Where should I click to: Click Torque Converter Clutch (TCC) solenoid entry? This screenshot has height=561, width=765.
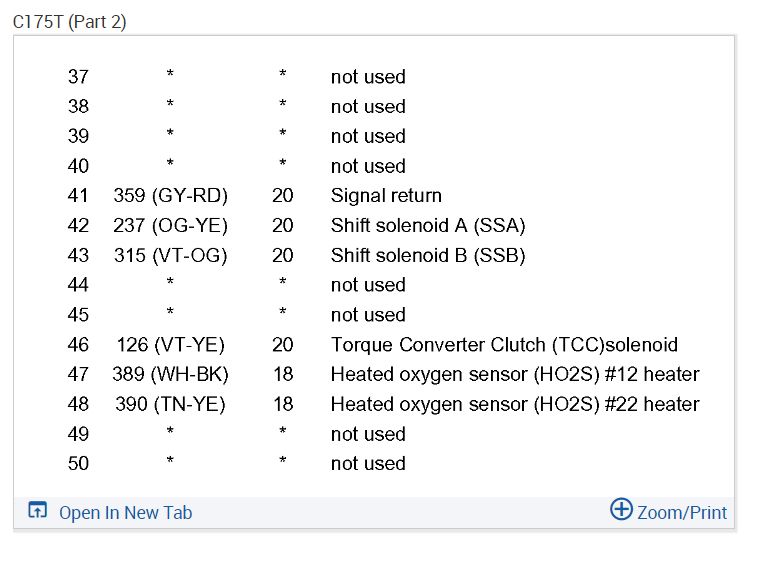point(504,345)
